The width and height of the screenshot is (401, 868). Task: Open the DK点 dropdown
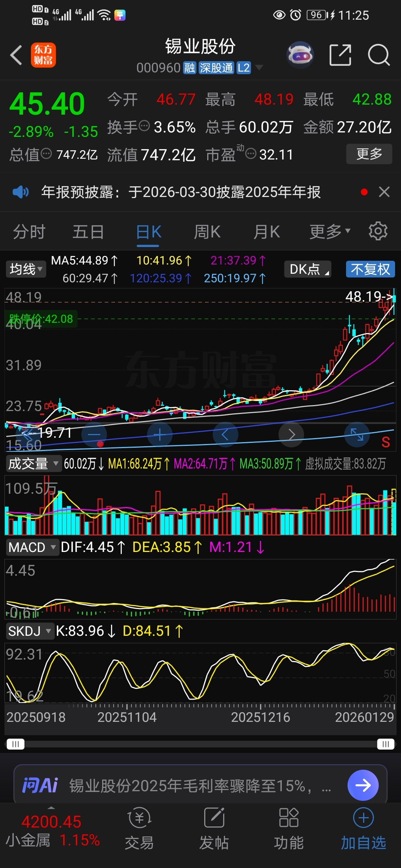click(308, 269)
